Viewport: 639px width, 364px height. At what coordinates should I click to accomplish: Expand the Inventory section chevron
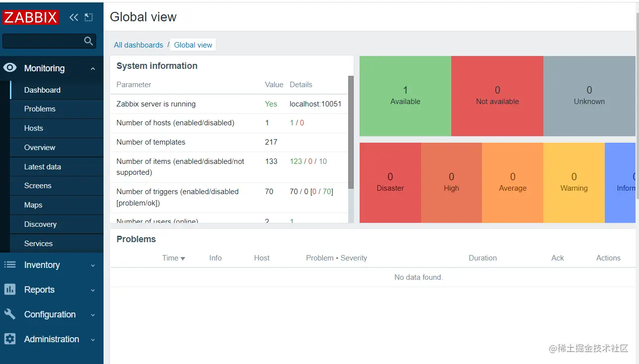[x=93, y=265]
